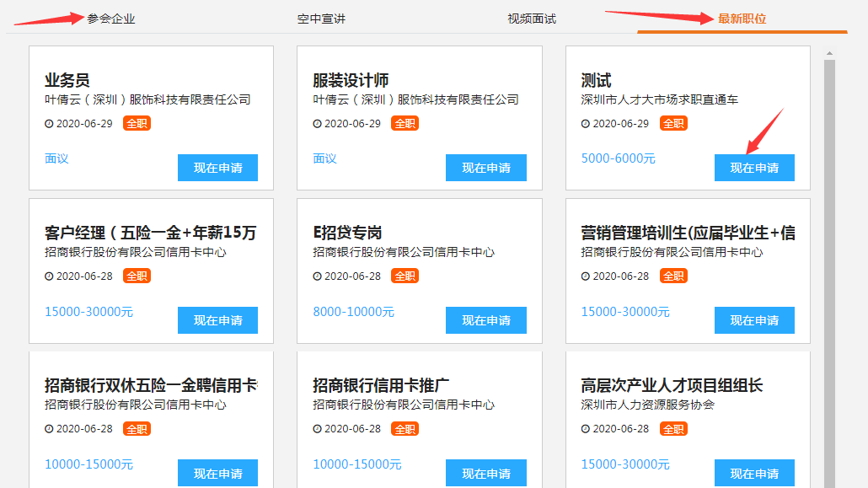Click 深圳市人力资源服务协会 company name
Screen dimensions: 868x488
[647, 405]
